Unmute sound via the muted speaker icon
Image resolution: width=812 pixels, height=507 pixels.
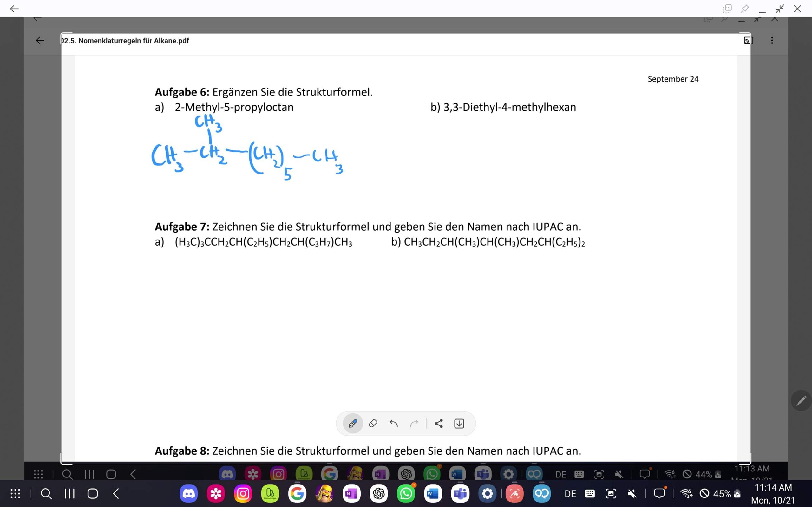click(x=632, y=493)
